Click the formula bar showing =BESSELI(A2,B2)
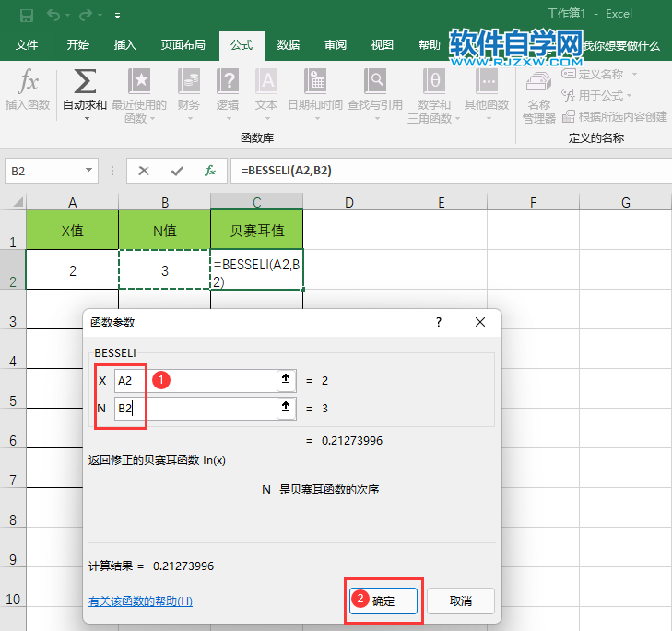The width and height of the screenshot is (672, 631). (x=451, y=171)
